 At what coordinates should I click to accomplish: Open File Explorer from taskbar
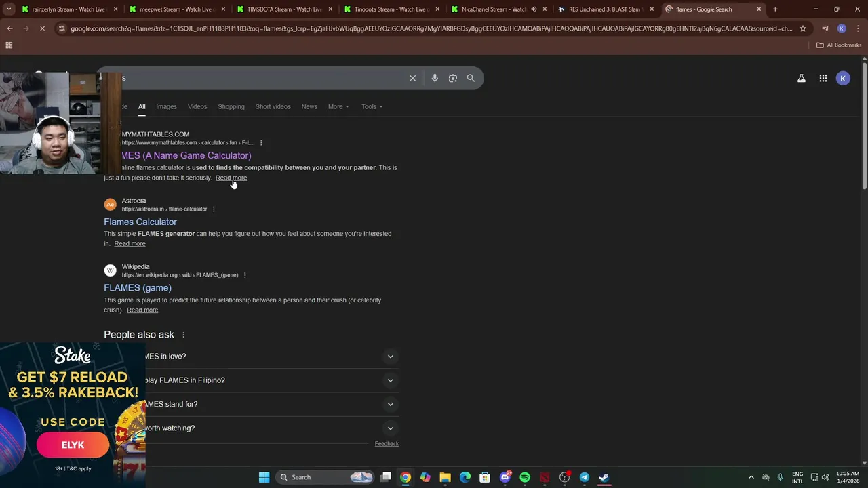445,477
